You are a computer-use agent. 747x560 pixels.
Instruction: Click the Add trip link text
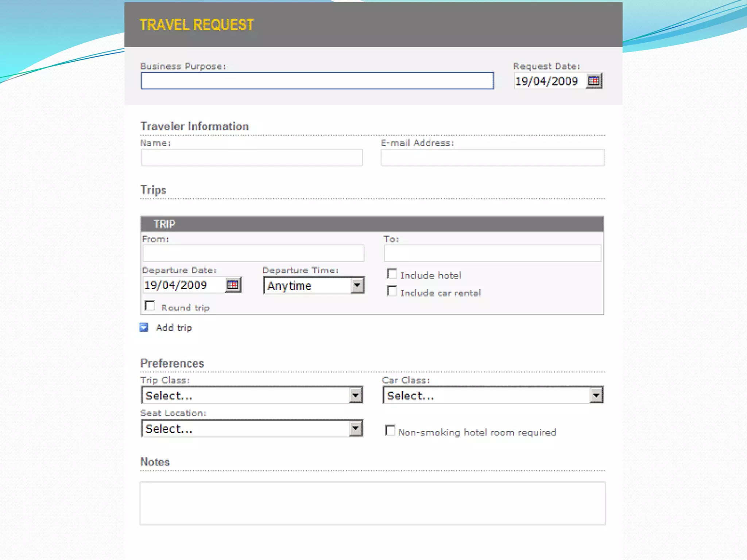click(x=174, y=328)
